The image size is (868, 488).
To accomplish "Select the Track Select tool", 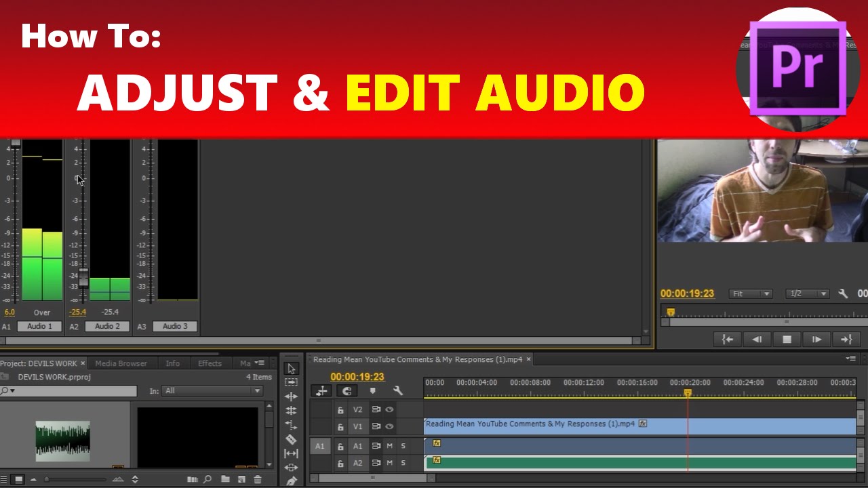I will pos(291,382).
